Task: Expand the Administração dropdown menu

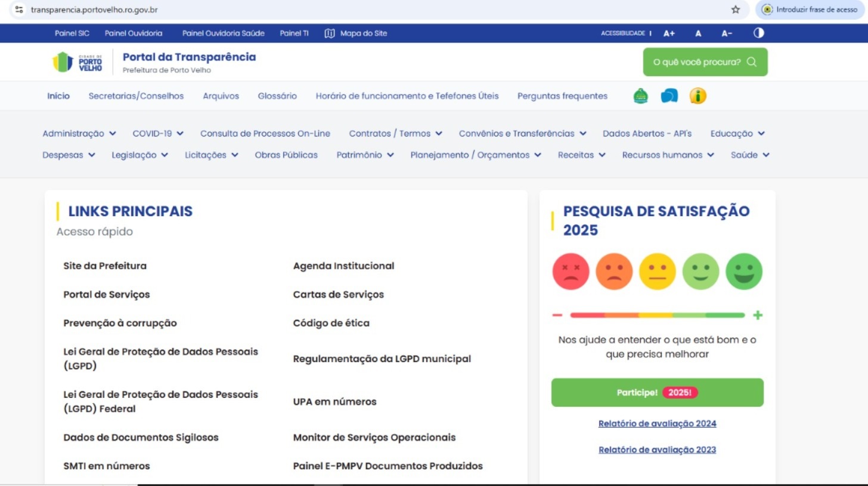Action: point(79,133)
